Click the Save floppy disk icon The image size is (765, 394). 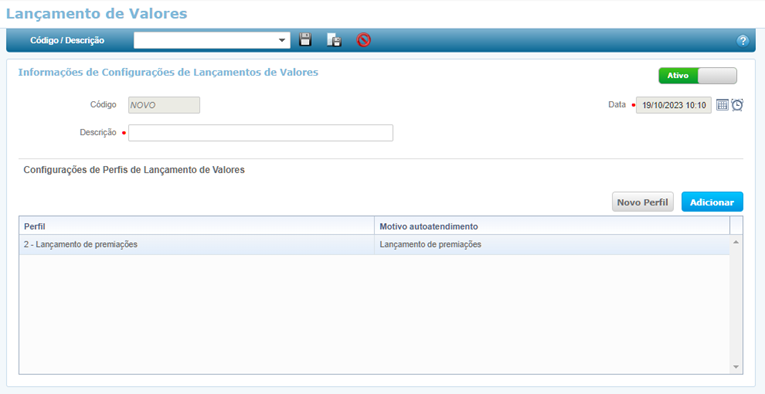(305, 40)
